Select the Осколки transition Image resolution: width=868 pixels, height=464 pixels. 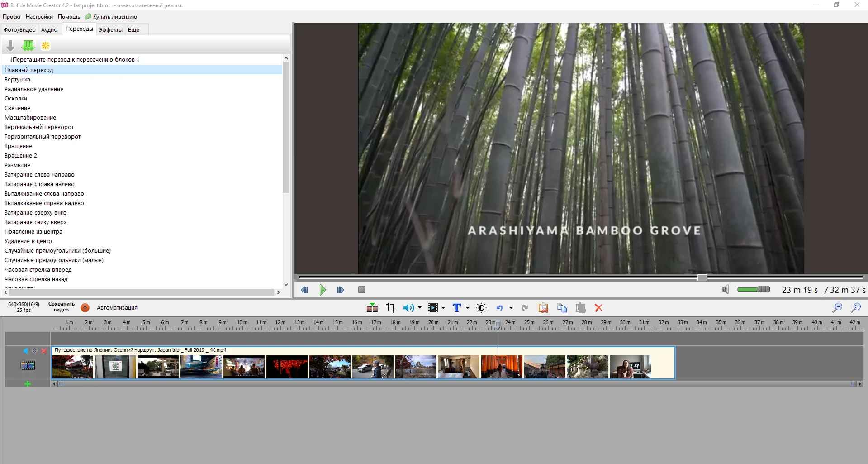coord(142,98)
